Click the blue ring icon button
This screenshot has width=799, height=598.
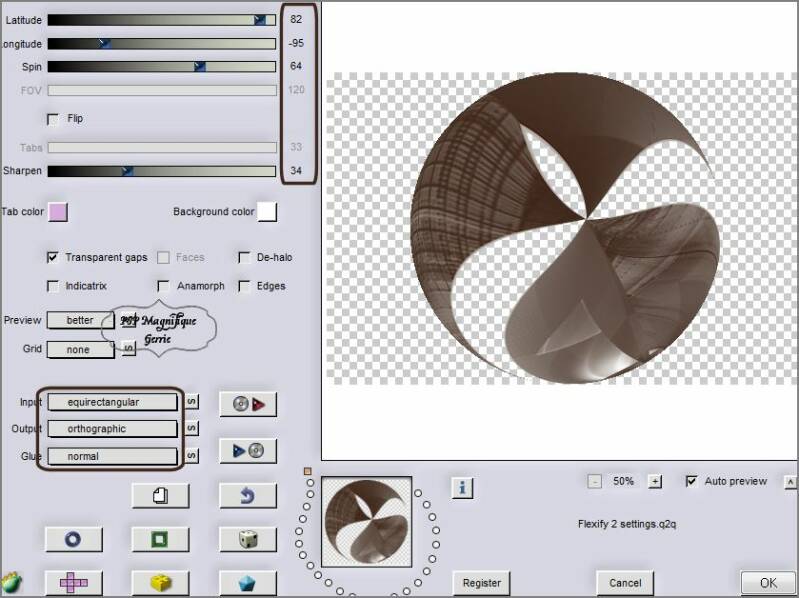pyautogui.click(x=73, y=539)
